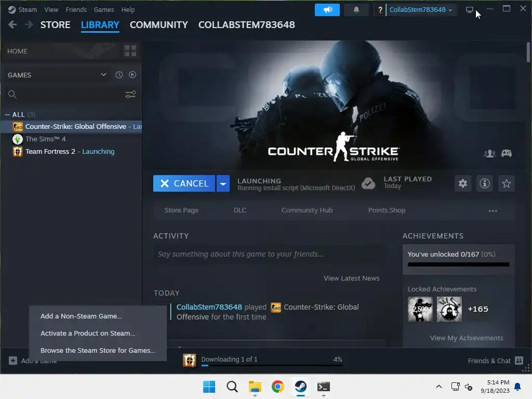
Task: Open the Friends menu
Action: coord(76,9)
